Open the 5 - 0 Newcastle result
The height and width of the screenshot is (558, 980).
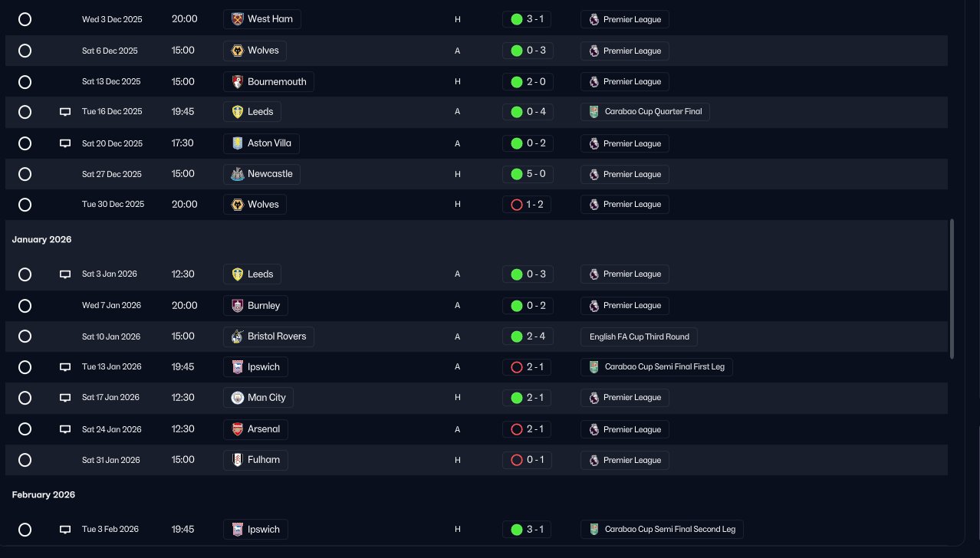[528, 174]
